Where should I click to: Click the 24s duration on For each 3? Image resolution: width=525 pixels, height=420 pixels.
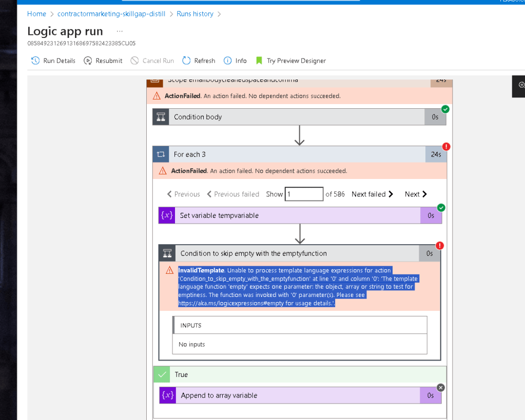tap(436, 154)
